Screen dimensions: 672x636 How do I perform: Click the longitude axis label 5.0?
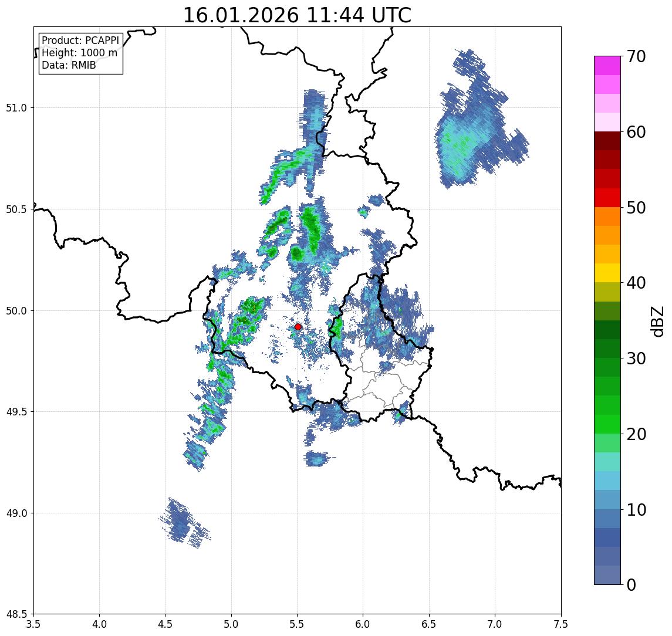(x=231, y=624)
